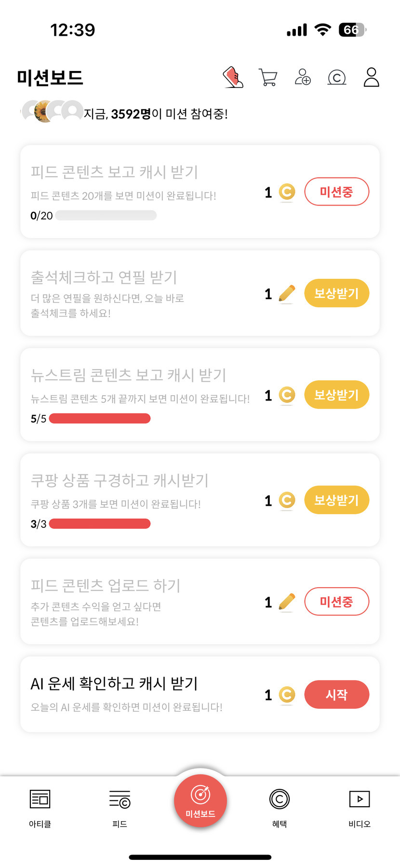
Task: Open the user profile icon
Action: tap(371, 77)
